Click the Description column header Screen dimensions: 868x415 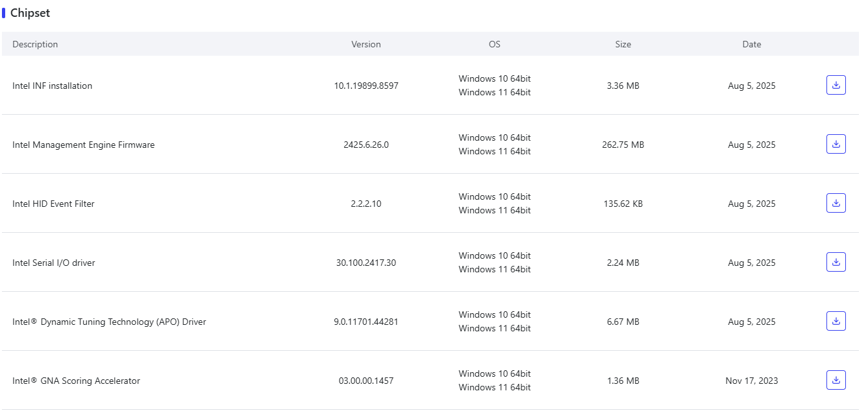point(35,44)
